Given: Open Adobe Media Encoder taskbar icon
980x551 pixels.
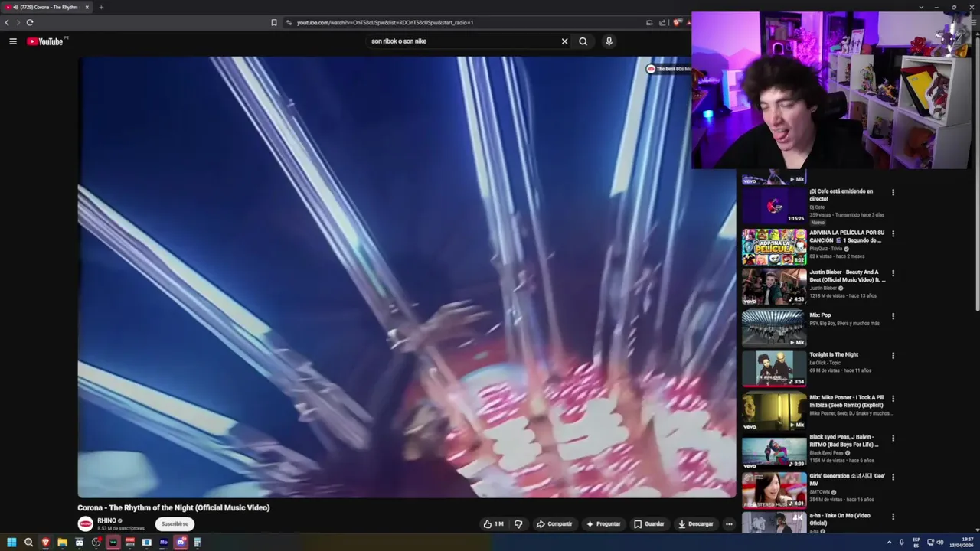Looking at the screenshot, I should click(163, 543).
